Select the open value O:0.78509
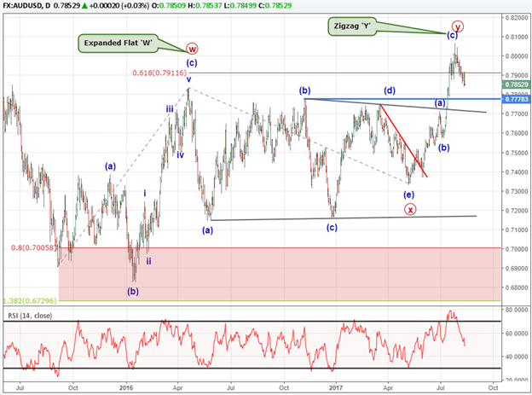The image size is (532, 395). (170, 5)
